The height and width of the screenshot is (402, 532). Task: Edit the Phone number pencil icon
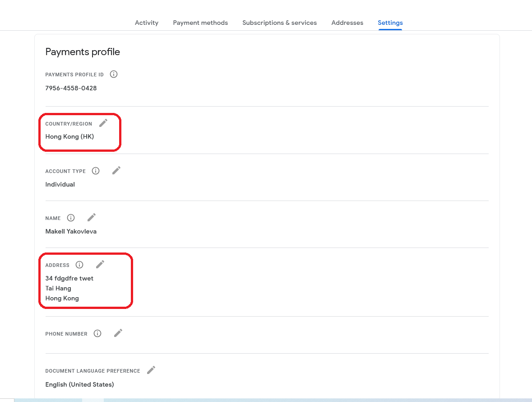(x=118, y=333)
